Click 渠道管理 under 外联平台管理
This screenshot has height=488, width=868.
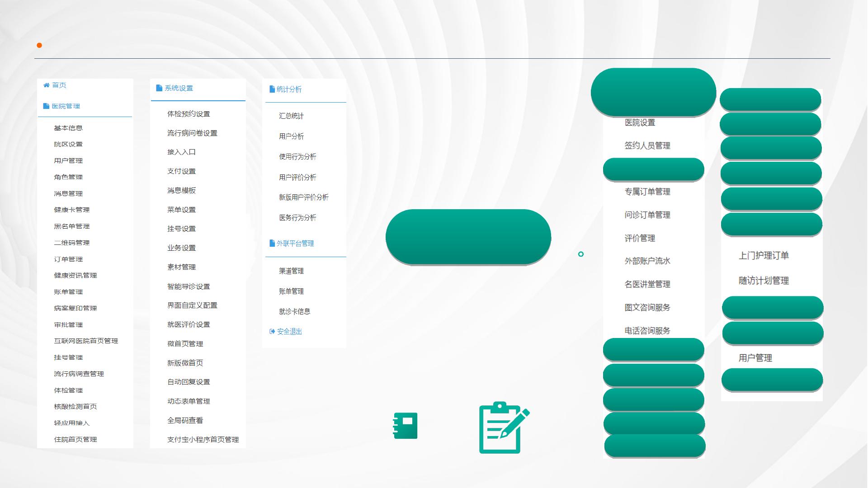point(291,271)
